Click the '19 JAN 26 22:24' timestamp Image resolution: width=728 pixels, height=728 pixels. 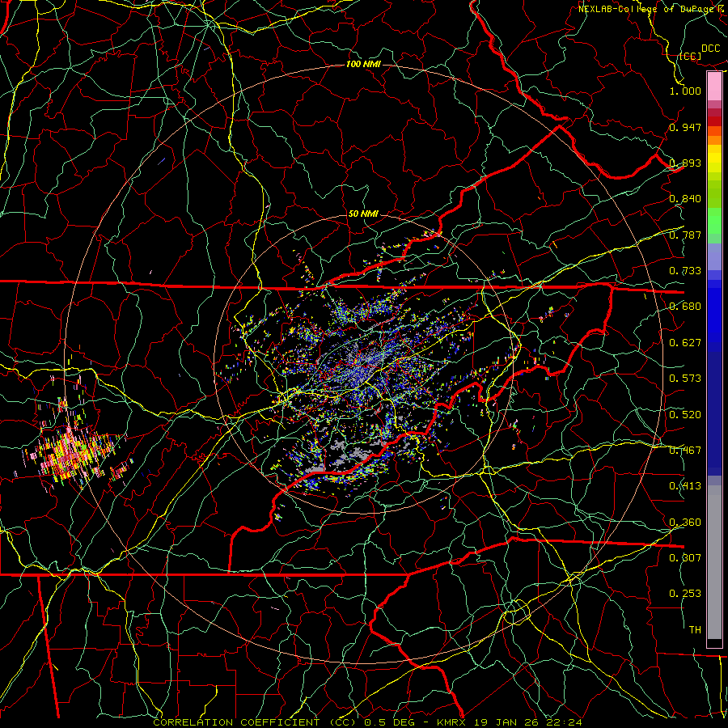pos(527,722)
